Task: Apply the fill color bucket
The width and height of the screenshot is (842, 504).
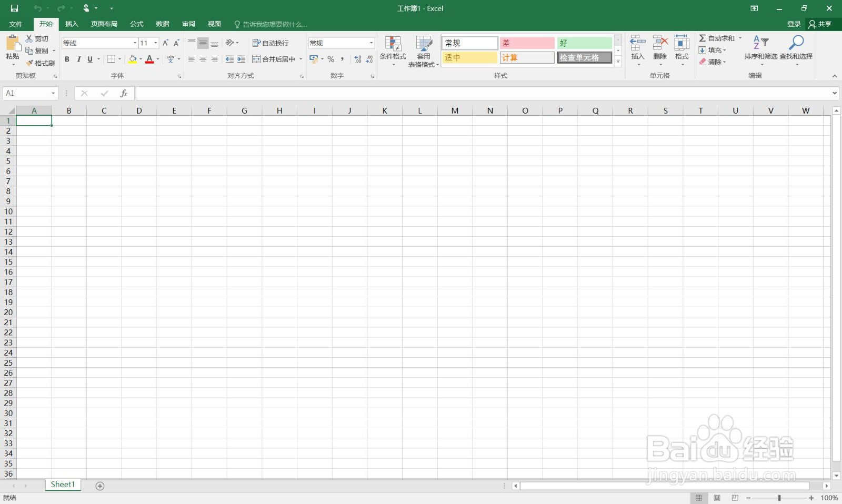Action: 133,59
